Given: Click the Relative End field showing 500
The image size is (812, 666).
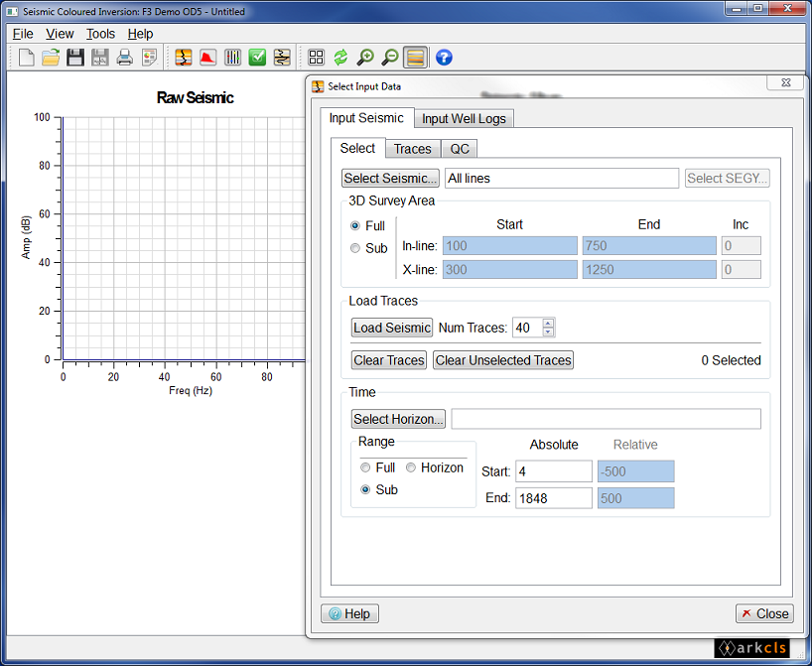Looking at the screenshot, I should [636, 498].
